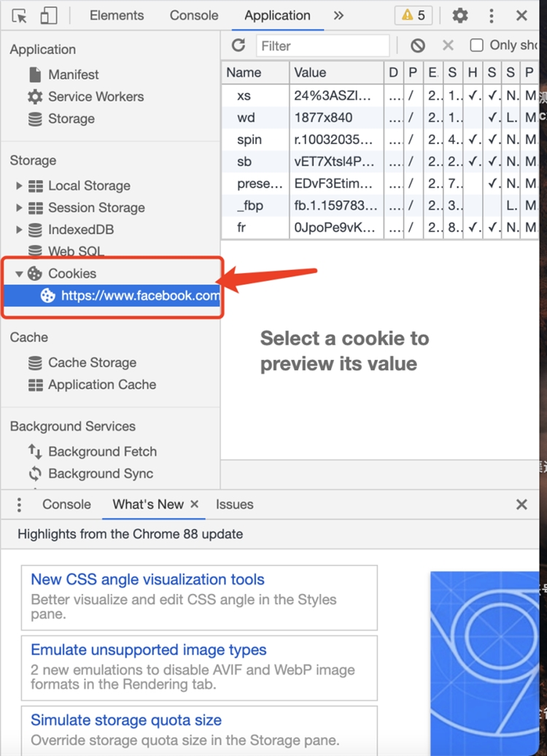The width and height of the screenshot is (547, 756).
Task: Open 'Emulate unsupported image types' link
Action: click(x=148, y=649)
